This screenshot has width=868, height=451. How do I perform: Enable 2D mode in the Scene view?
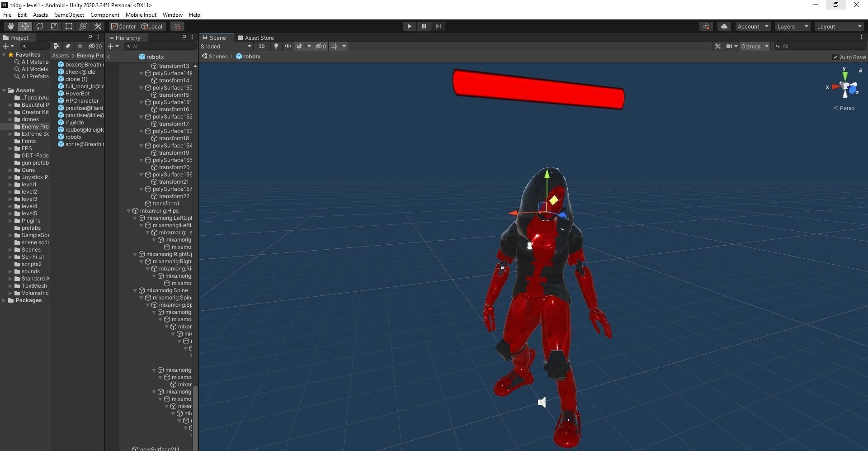coord(262,46)
